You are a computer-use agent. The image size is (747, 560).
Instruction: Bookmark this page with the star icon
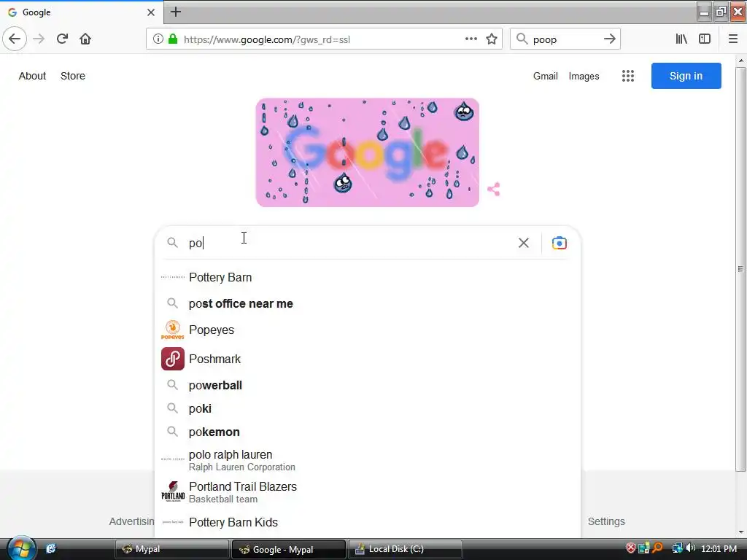492,39
